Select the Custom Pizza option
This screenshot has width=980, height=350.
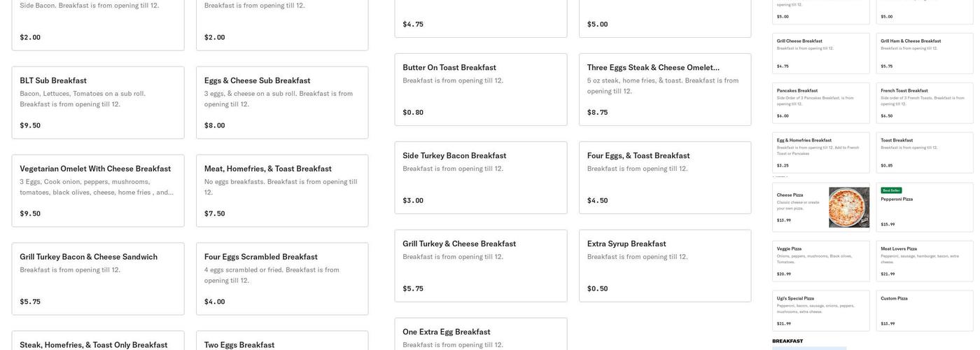tap(924, 310)
